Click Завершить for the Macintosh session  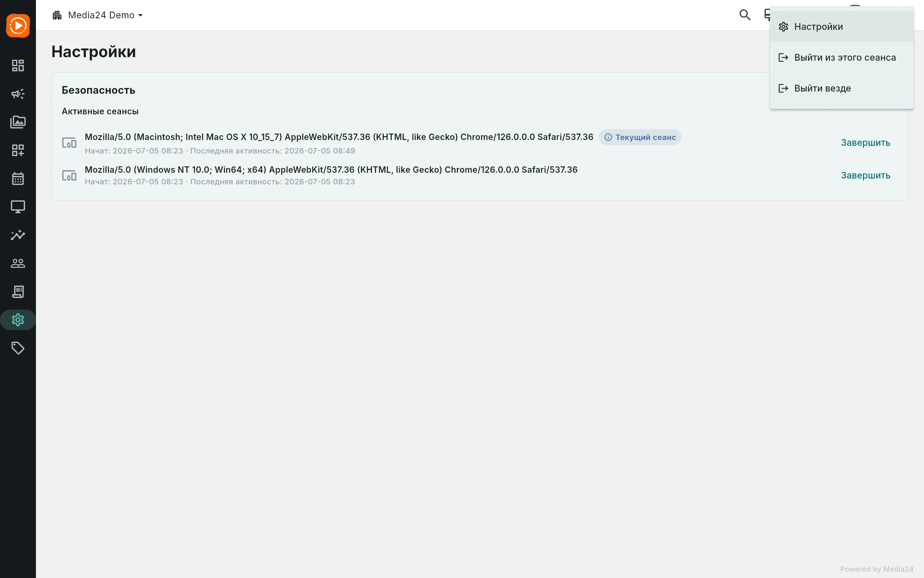click(x=866, y=143)
